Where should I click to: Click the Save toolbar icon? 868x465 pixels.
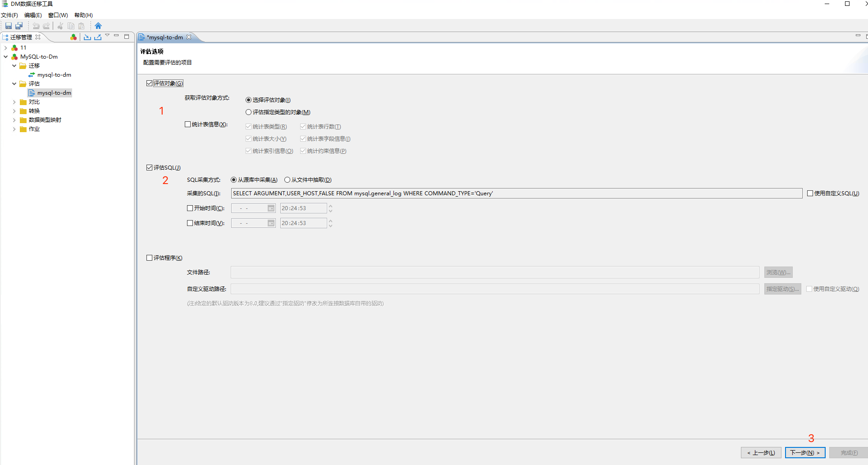[9, 26]
